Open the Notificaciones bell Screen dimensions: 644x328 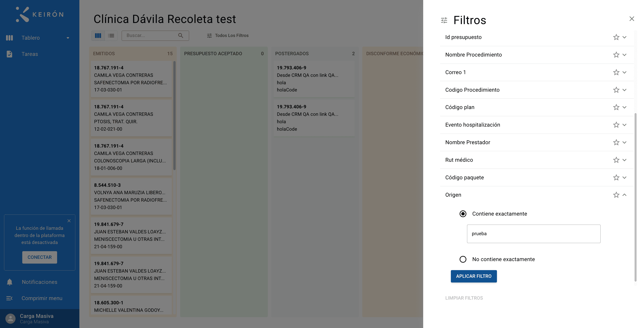tap(9, 282)
